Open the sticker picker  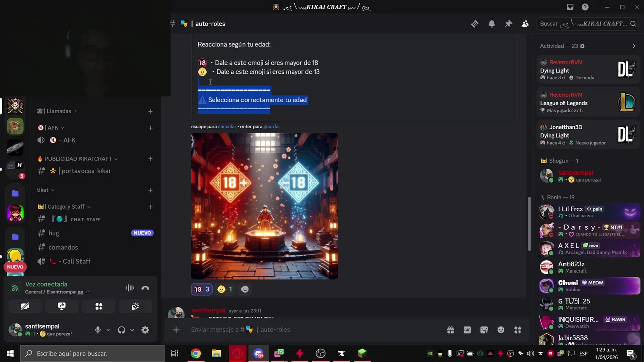tap(484, 330)
